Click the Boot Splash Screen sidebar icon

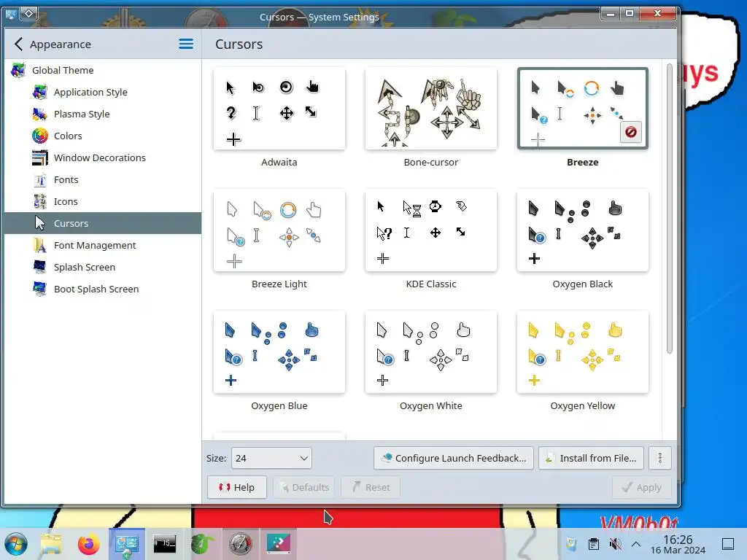[40, 289]
